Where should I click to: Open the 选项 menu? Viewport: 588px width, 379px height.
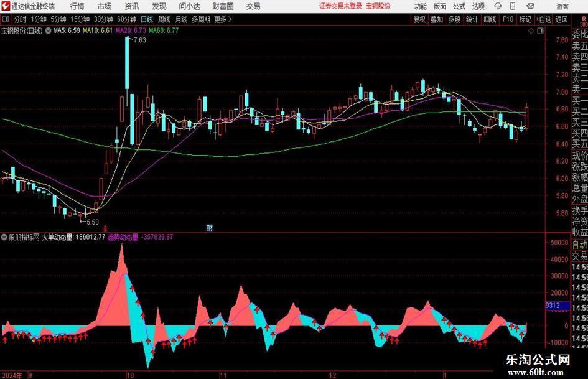pos(478,6)
